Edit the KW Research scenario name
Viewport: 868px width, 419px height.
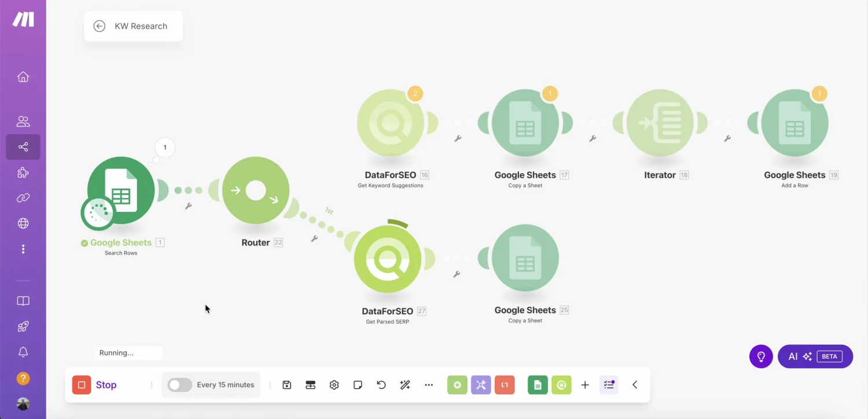[x=141, y=26]
